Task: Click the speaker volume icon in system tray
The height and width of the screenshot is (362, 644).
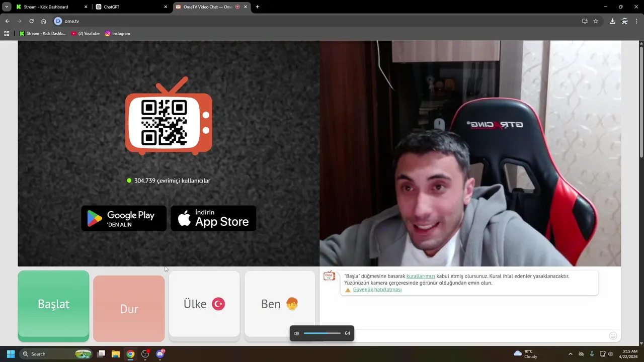Action: [x=610, y=354]
